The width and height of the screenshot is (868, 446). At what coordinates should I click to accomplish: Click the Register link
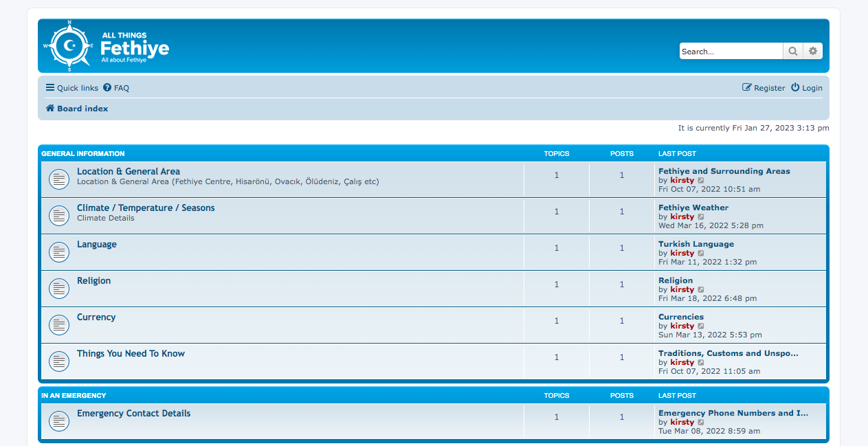click(764, 88)
